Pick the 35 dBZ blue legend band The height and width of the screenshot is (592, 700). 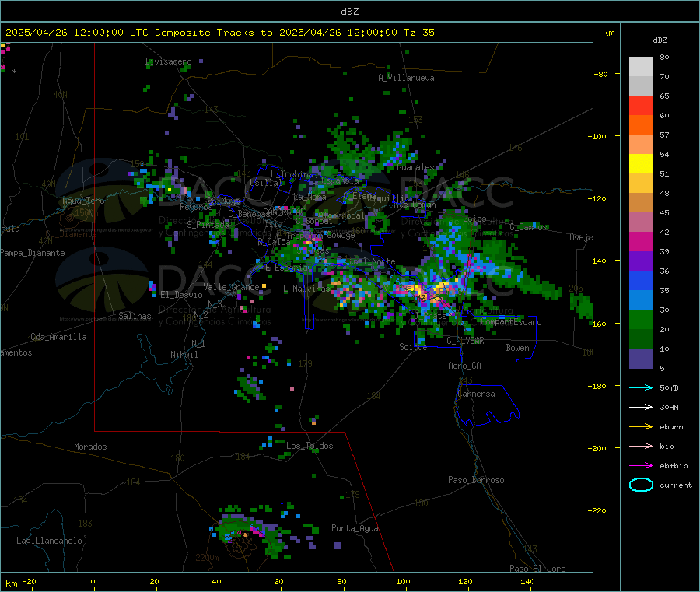[641, 280]
